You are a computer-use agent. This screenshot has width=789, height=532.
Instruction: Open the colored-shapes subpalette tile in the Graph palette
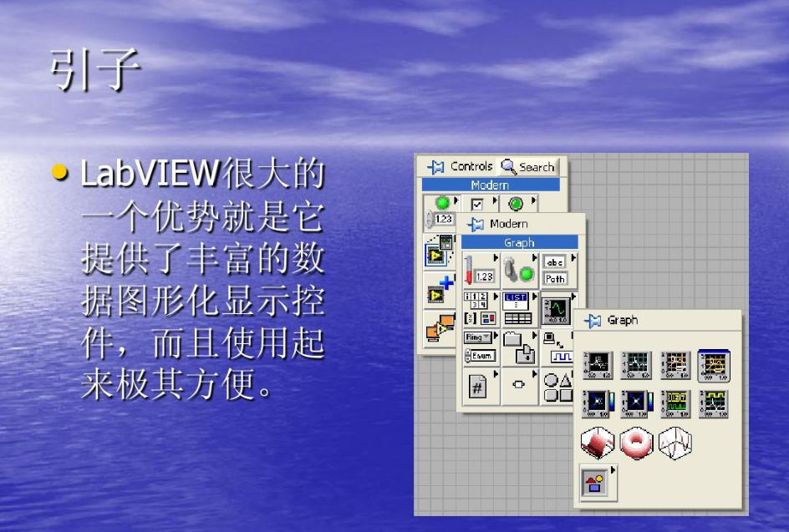click(x=598, y=483)
